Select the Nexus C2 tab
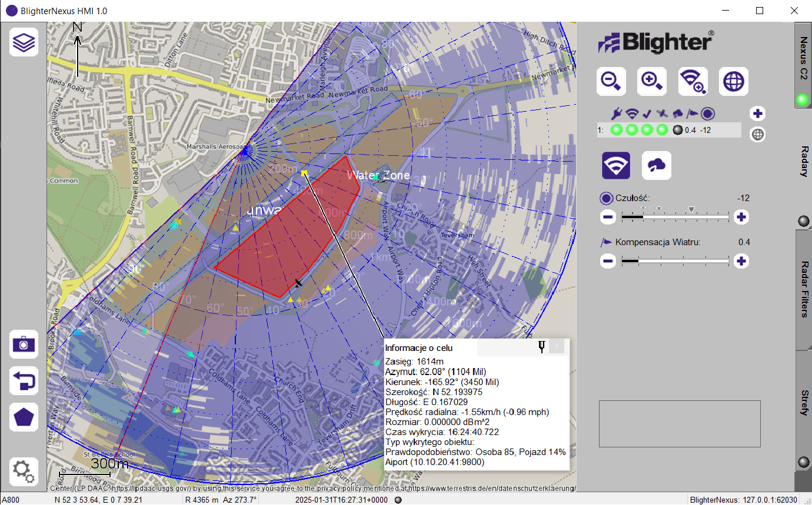The image size is (812, 505). pos(803,58)
